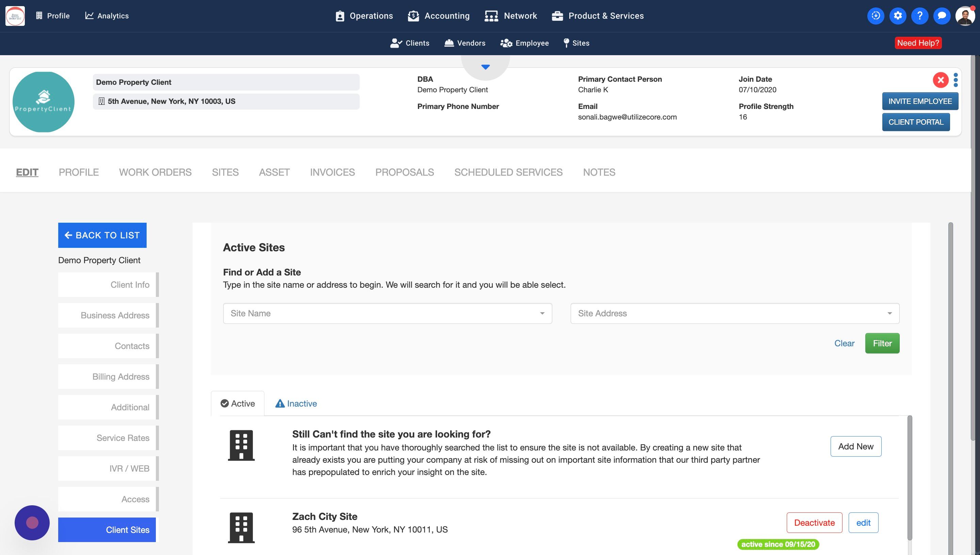Screen dimensions: 980x555
Task: Click the Clear filter link
Action: (844, 343)
